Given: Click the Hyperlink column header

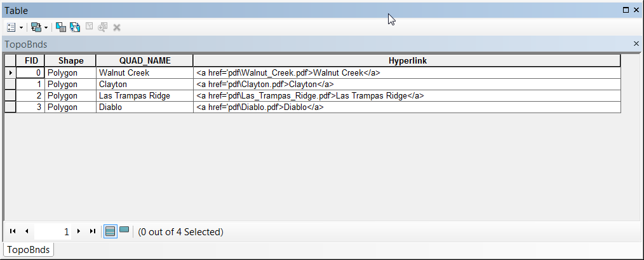Looking at the screenshot, I should tap(407, 60).
